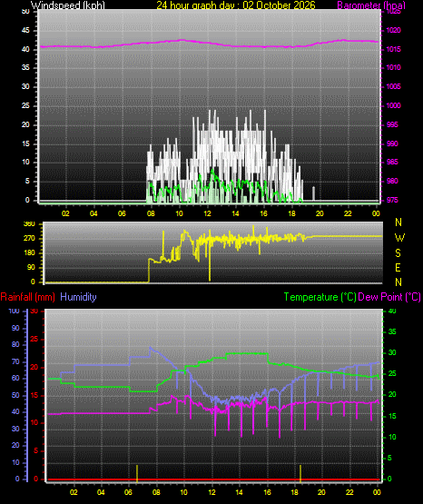Click the '270' wind direction axis value
The image size is (423, 504).
[29, 239]
